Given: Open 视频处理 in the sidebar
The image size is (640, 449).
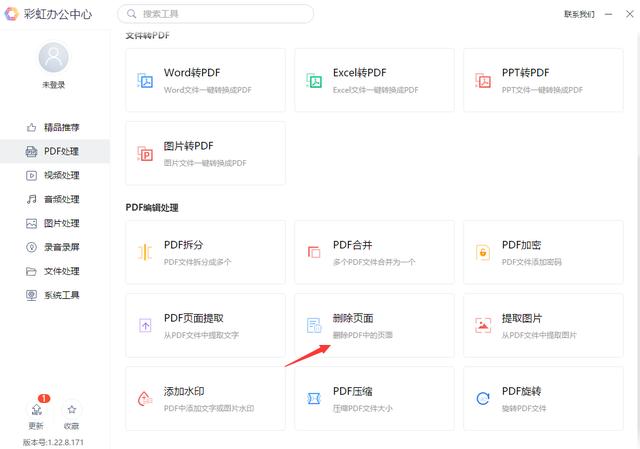Looking at the screenshot, I should pyautogui.click(x=55, y=176).
